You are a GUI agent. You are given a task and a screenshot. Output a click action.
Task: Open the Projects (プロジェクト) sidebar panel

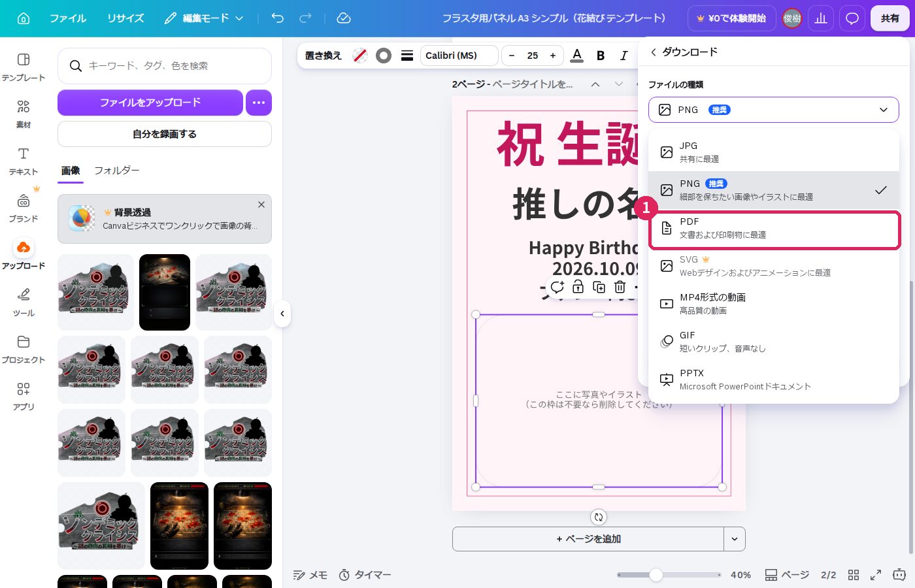coord(24,350)
